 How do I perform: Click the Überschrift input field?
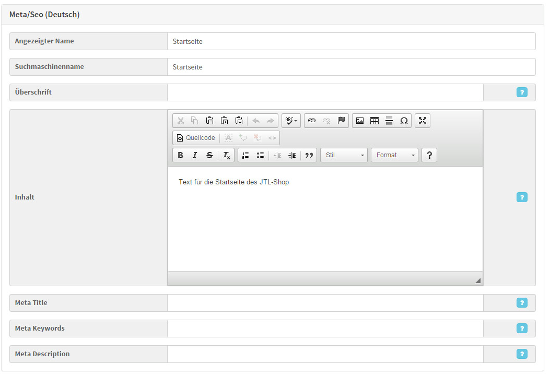326,92
